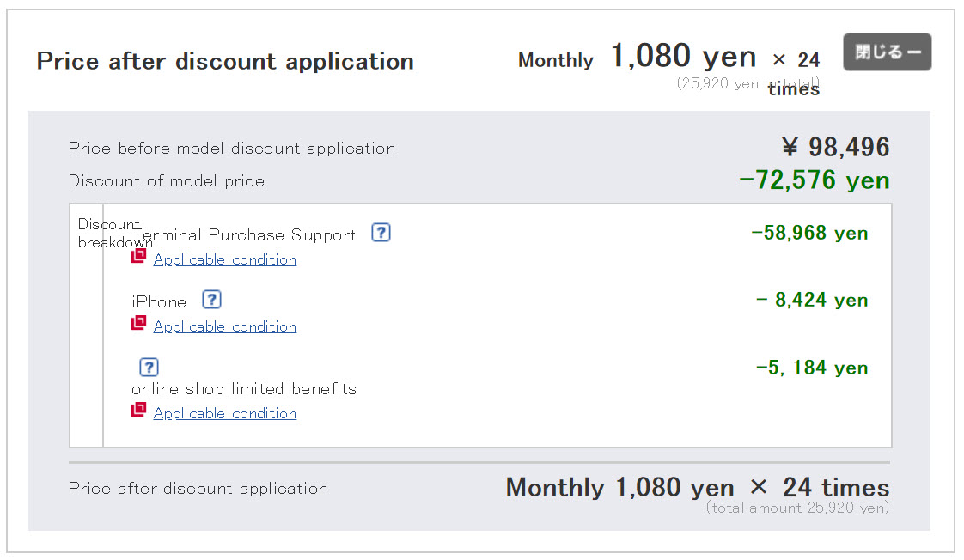The image size is (964, 560).
Task: Click the Terminal Purchase Support label
Action: [246, 234]
